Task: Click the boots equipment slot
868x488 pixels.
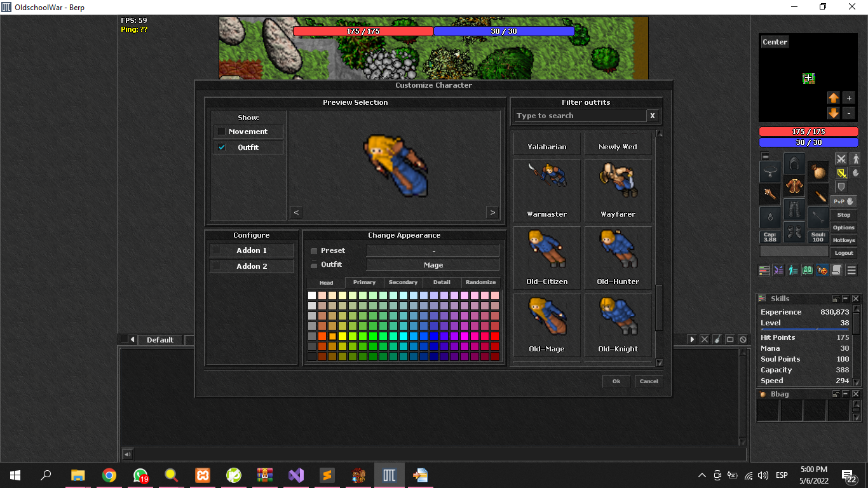Action: point(794,232)
